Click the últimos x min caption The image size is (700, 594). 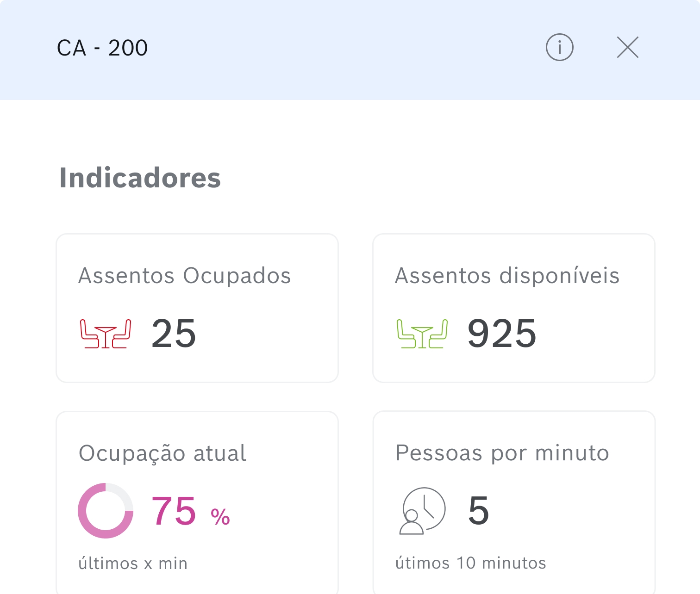click(133, 563)
